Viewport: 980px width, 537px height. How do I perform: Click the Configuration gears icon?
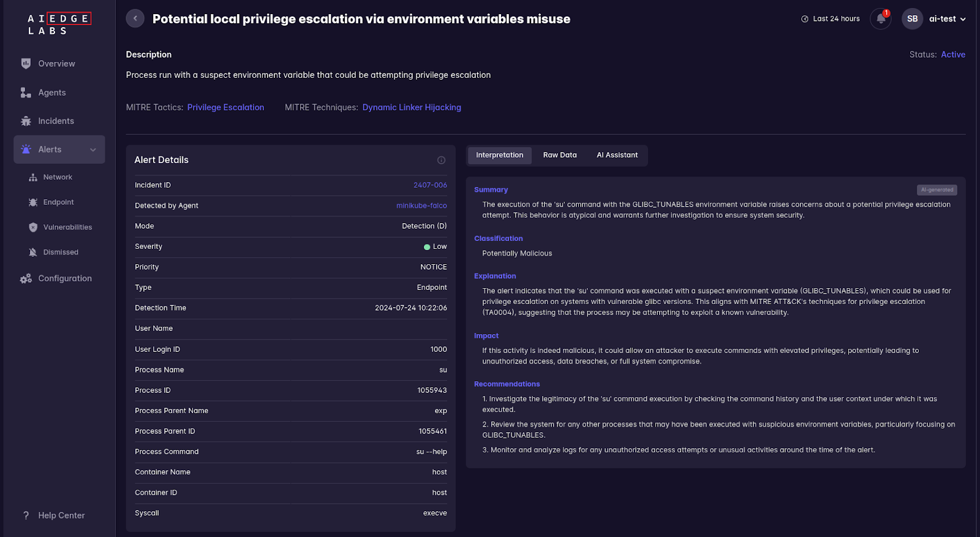pos(26,278)
